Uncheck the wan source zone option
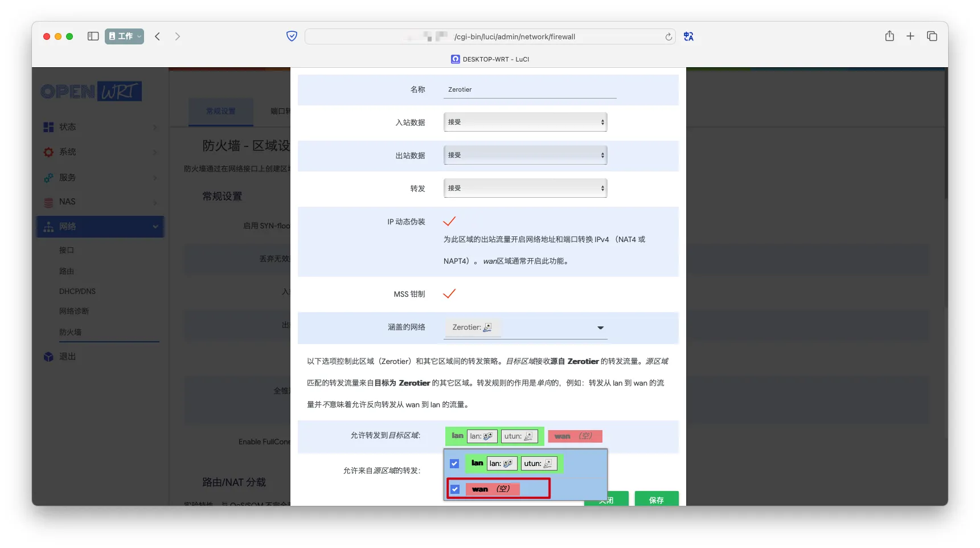 455,489
